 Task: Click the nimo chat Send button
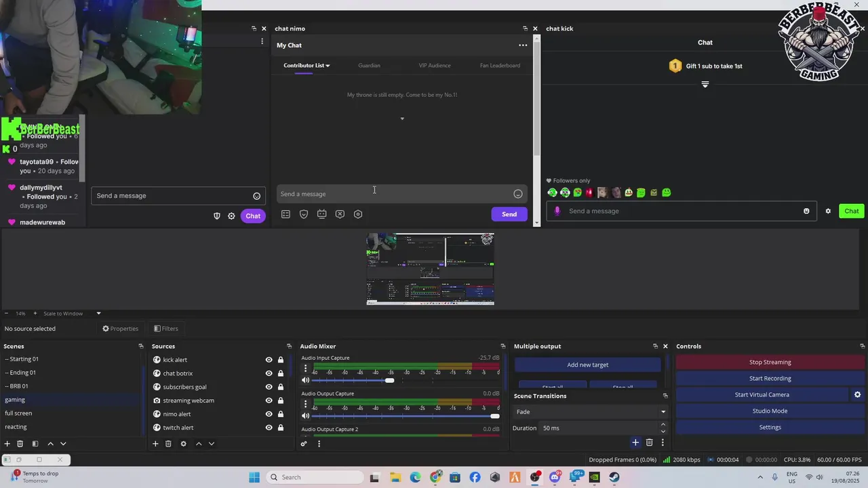[509, 214]
